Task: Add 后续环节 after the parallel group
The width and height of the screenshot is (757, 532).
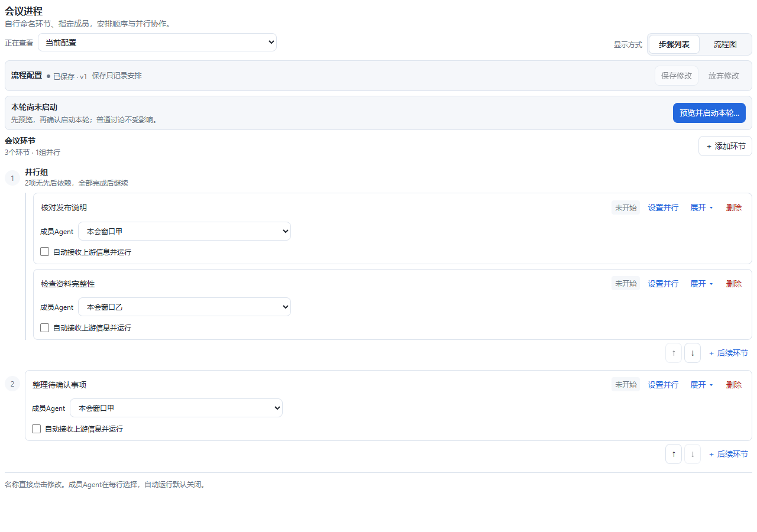Action: (x=728, y=353)
